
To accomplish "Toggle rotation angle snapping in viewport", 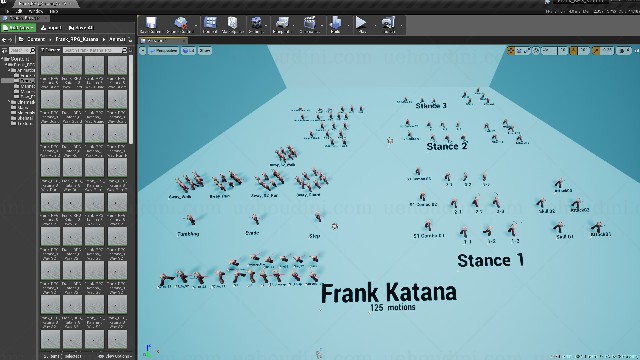I will pyautogui.click(x=573, y=51).
